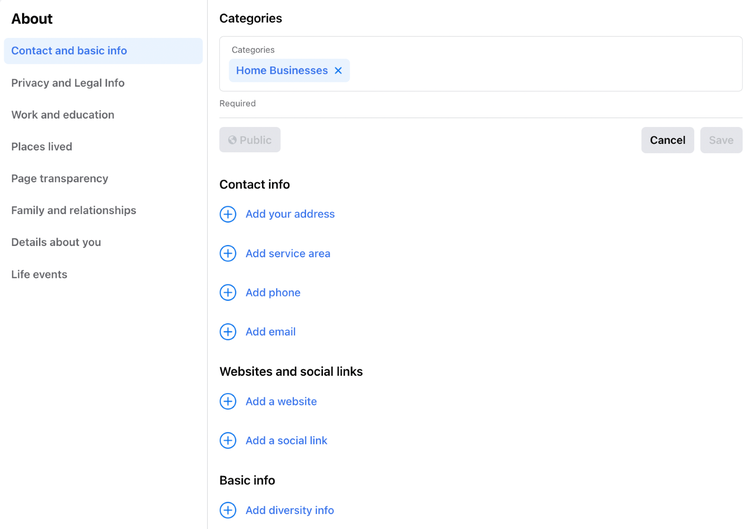Open the Add a website link
This screenshot has height=529, width=750.
tap(281, 401)
